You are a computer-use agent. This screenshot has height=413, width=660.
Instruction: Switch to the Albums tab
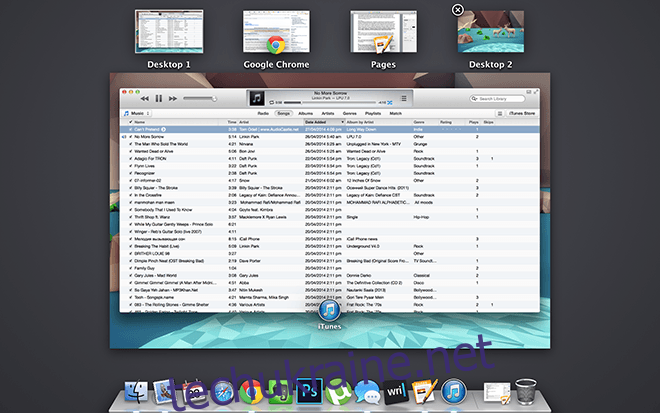click(306, 113)
